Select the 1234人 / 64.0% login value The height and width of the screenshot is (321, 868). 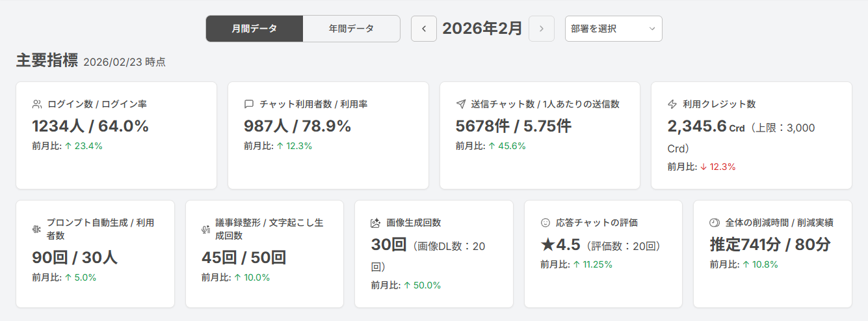coord(90,126)
